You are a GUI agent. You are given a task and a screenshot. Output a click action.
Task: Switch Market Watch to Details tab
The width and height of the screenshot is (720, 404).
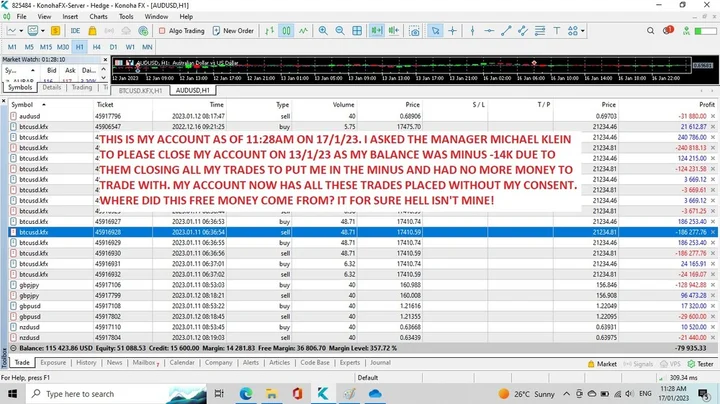point(52,87)
